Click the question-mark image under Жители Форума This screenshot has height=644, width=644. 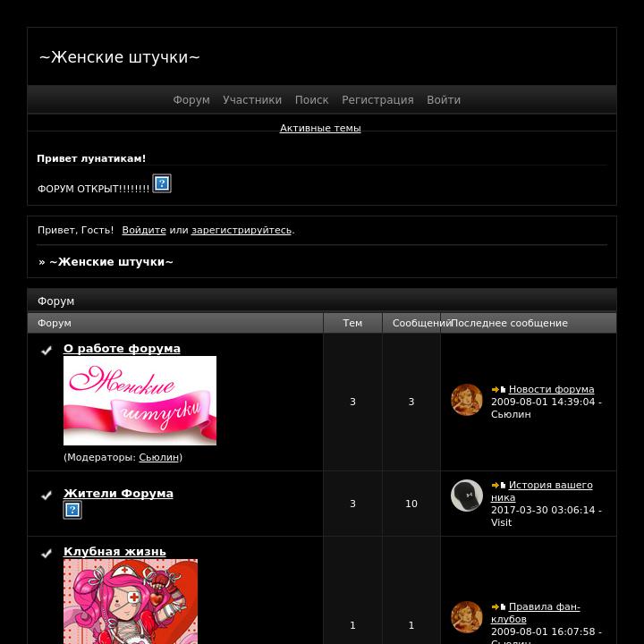[x=72, y=510]
